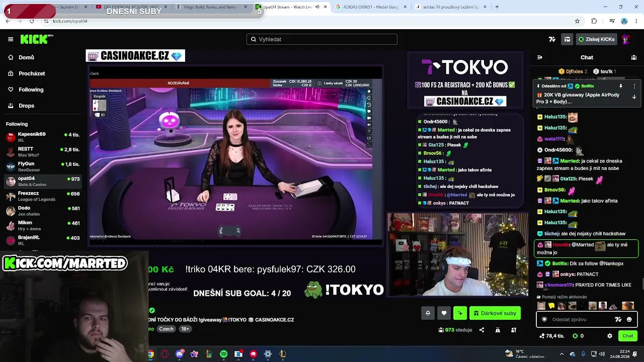The height and width of the screenshot is (362, 644).
Task: Go to Domů in Kick sidebar
Action: 26,57
